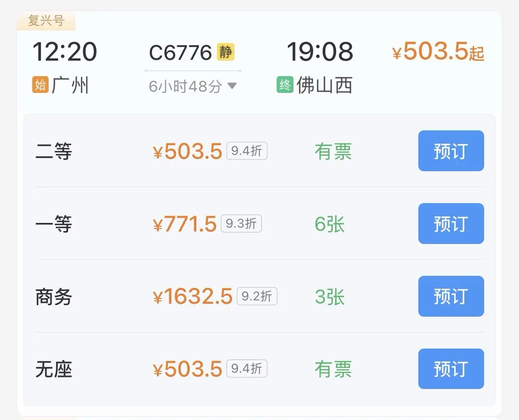Click the 9.4折 discount tag for 二等
The width and height of the screenshot is (519, 420).
pyautogui.click(x=247, y=151)
